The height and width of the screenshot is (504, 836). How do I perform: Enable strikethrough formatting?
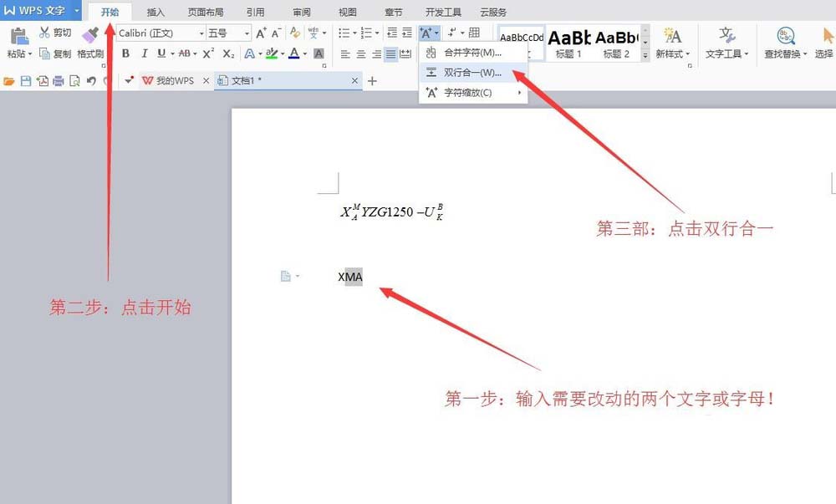pyautogui.click(x=184, y=53)
